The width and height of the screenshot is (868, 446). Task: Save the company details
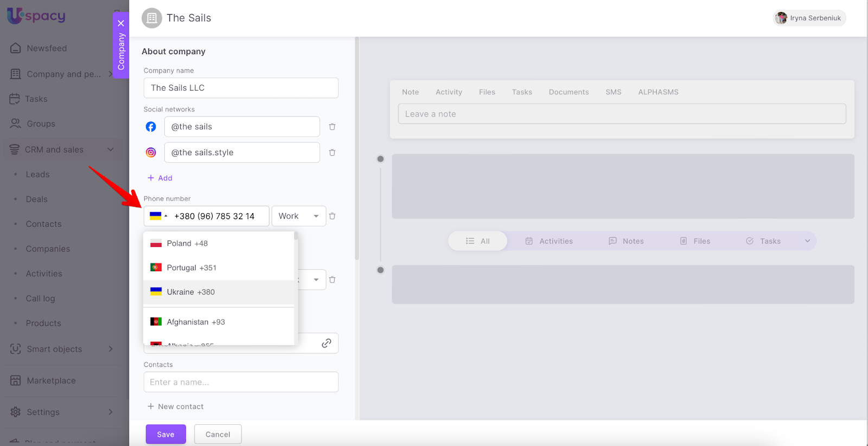pos(165,435)
